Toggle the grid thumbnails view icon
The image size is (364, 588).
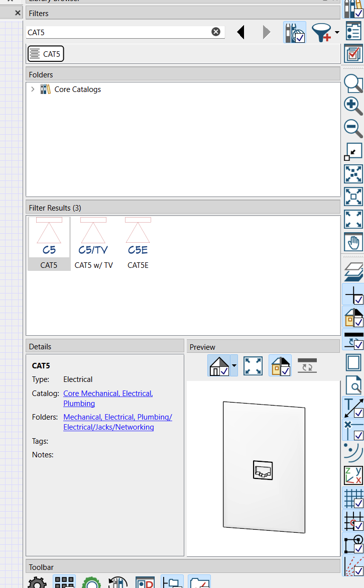click(x=64, y=582)
